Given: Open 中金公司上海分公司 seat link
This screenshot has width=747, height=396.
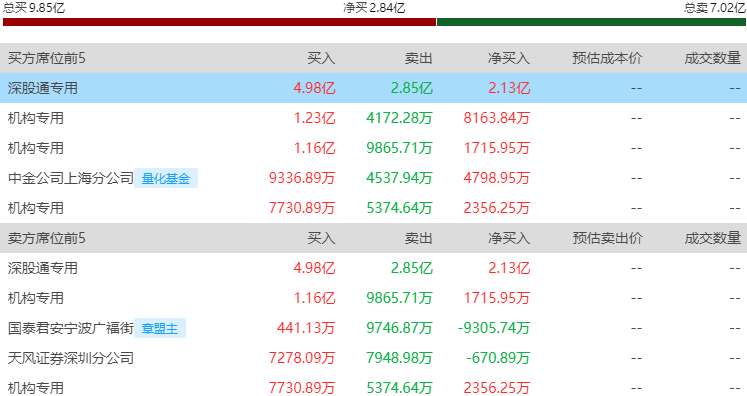Looking at the screenshot, I should [x=71, y=178].
